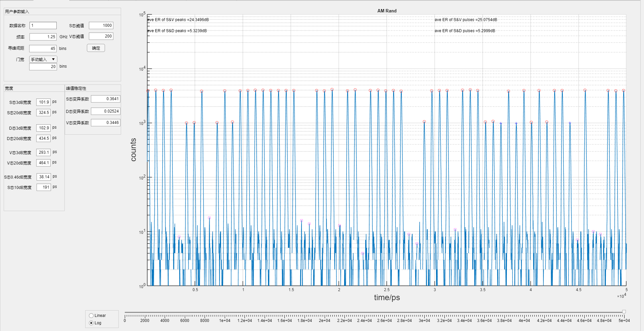
Task: Click the V态阈值 label
Action: tap(76, 37)
